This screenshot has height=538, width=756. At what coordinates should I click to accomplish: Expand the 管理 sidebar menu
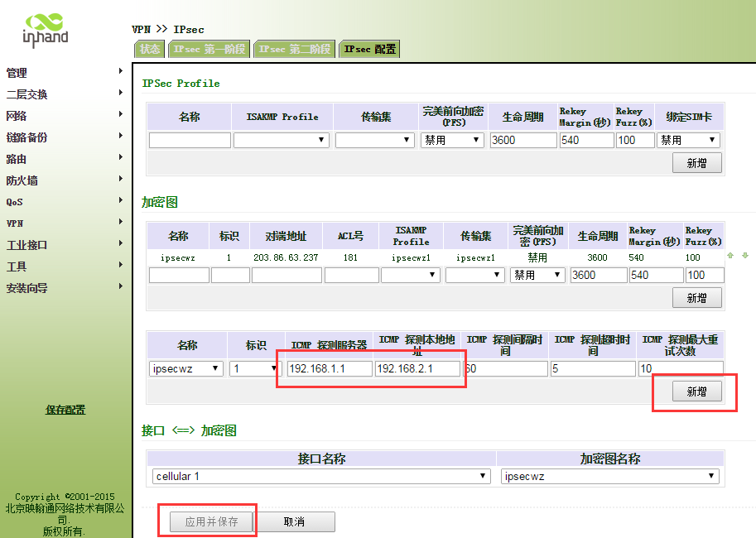click(17, 73)
